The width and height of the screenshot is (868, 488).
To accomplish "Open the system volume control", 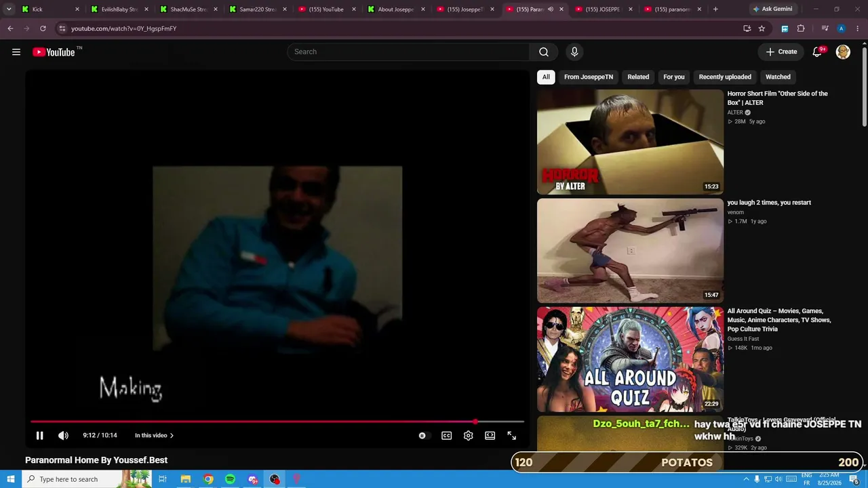I will [x=778, y=479].
